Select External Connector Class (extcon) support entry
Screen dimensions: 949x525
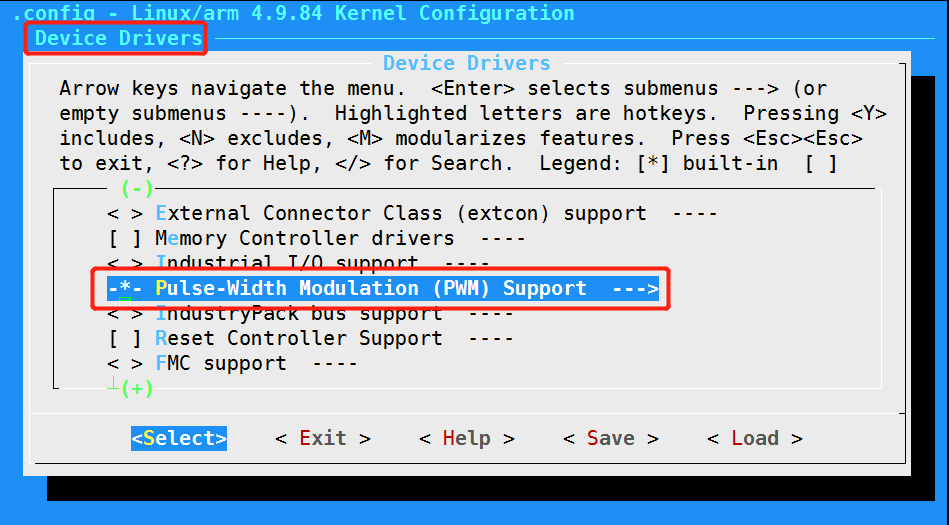point(400,213)
